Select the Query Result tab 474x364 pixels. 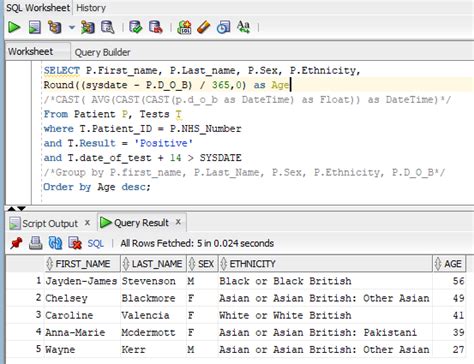(141, 222)
